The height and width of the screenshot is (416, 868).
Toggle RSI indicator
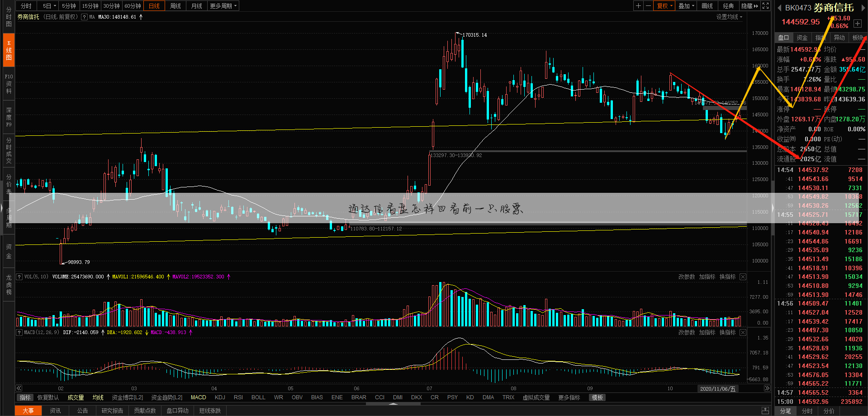click(238, 397)
